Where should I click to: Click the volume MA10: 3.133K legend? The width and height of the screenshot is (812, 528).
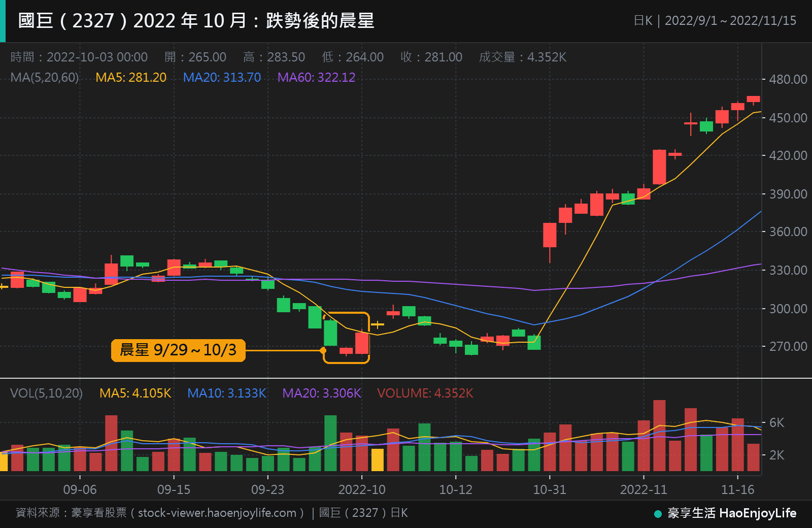227,393
